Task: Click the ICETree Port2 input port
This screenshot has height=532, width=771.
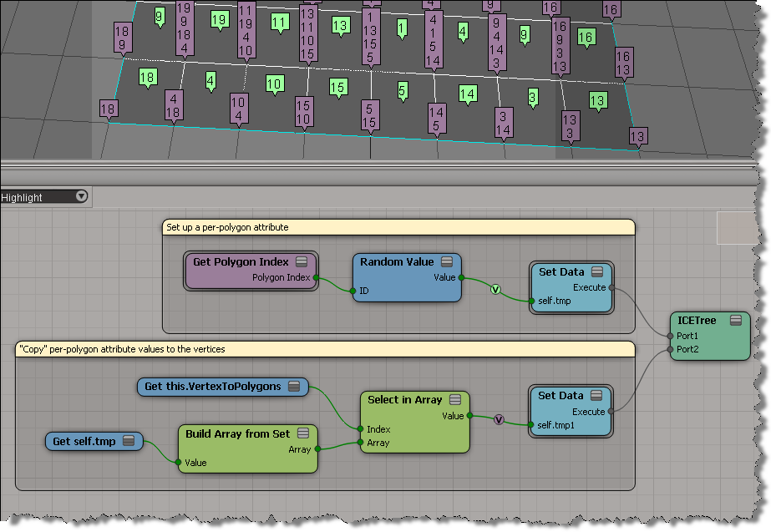Action: 671,349
